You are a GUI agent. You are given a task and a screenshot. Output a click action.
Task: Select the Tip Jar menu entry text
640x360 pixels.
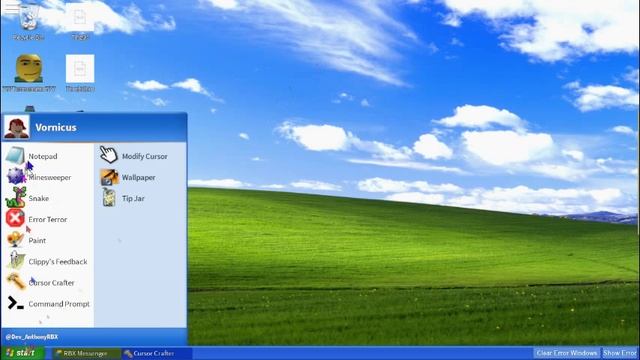coord(133,199)
